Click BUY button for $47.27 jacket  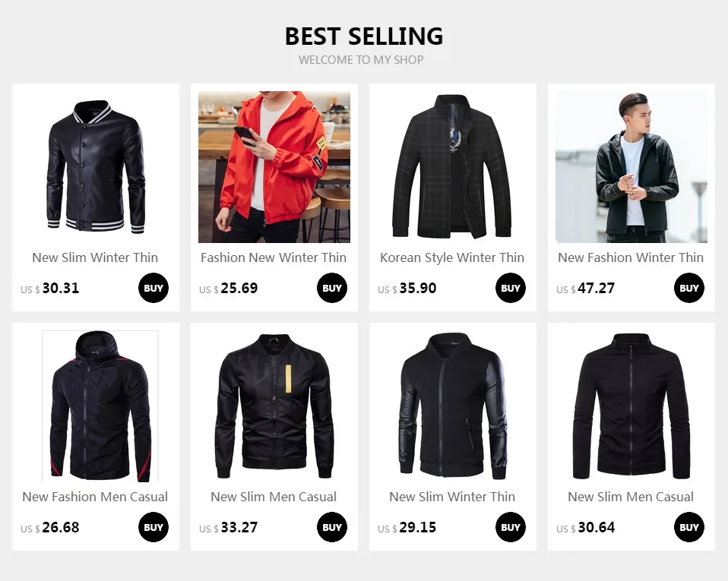coord(689,288)
